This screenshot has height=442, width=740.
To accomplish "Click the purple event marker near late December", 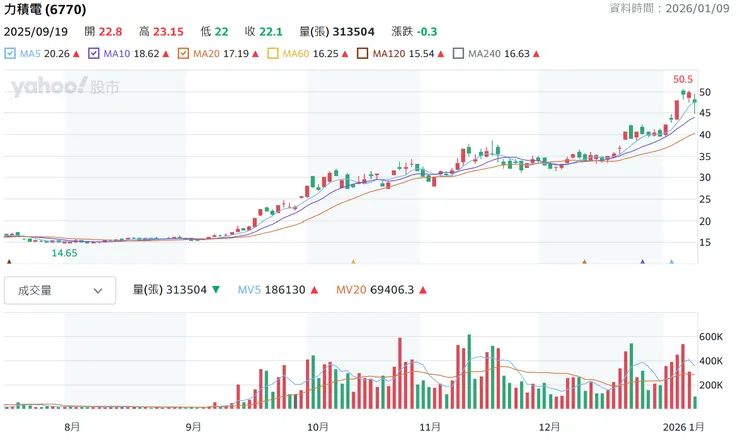I will click(x=642, y=261).
